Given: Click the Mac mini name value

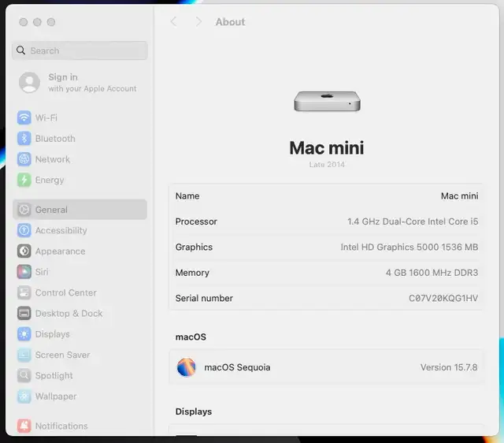Looking at the screenshot, I should click(x=459, y=196).
